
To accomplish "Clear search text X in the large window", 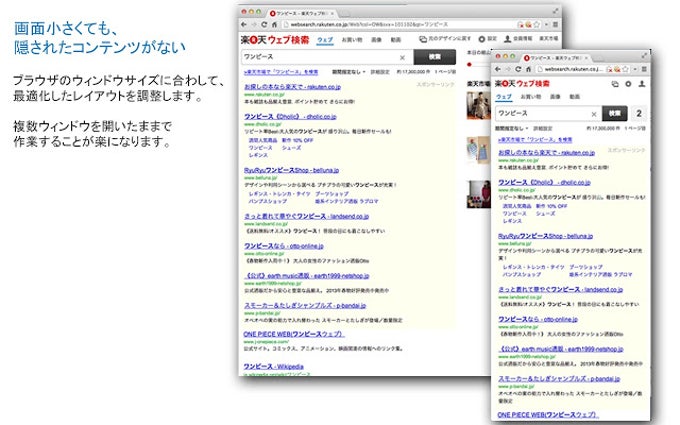I will [402, 57].
